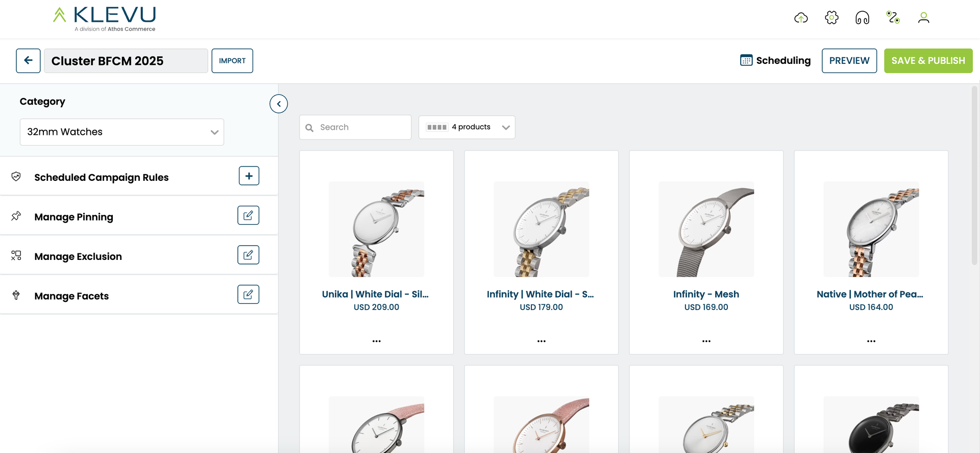The height and width of the screenshot is (453, 980).
Task: Go back with the left arrow button
Action: click(28, 61)
